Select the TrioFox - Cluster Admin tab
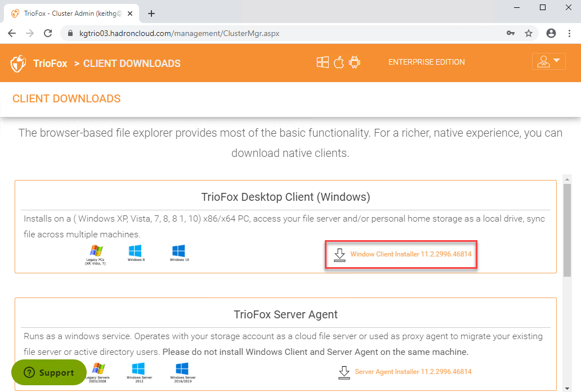This screenshot has height=392, width=581. tap(71, 13)
